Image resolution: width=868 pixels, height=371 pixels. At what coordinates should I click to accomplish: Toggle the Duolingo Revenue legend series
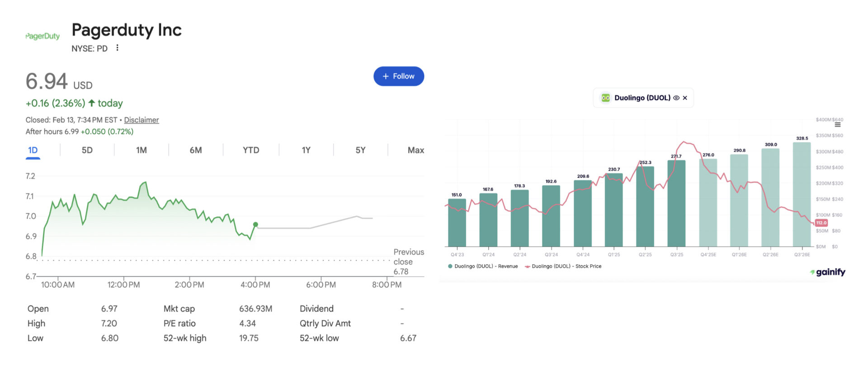[x=483, y=266]
